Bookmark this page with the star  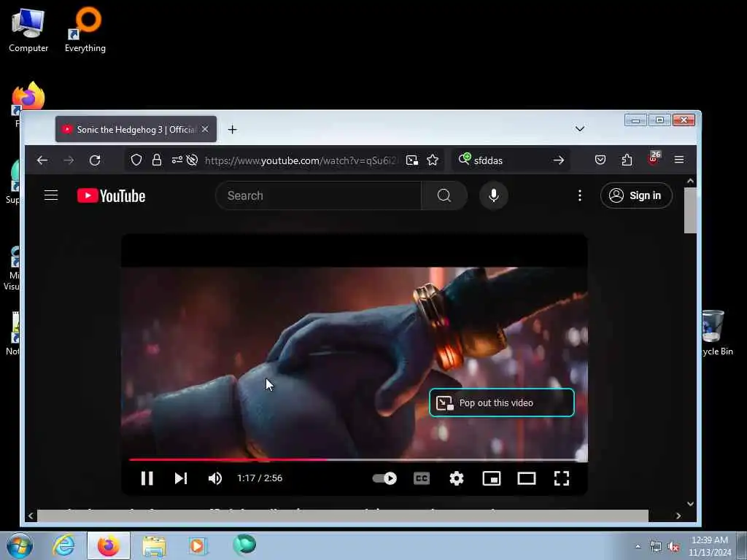tap(433, 160)
